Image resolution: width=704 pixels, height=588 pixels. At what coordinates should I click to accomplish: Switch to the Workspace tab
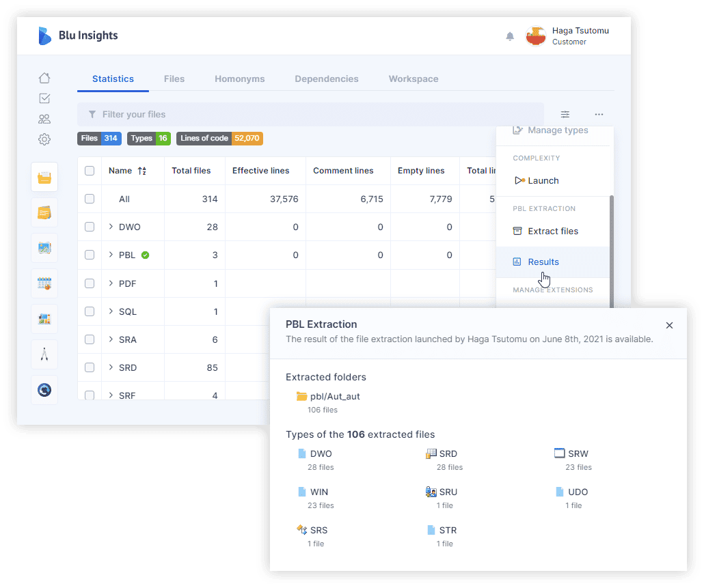pos(414,79)
